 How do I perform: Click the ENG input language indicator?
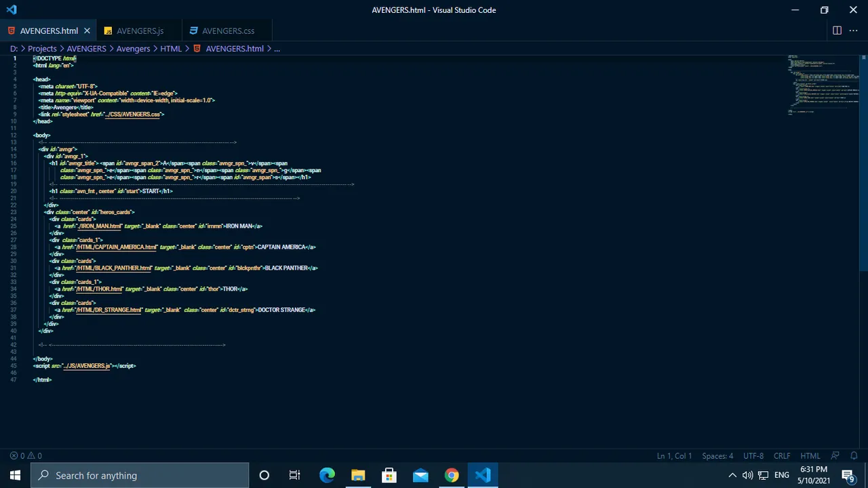tap(782, 475)
